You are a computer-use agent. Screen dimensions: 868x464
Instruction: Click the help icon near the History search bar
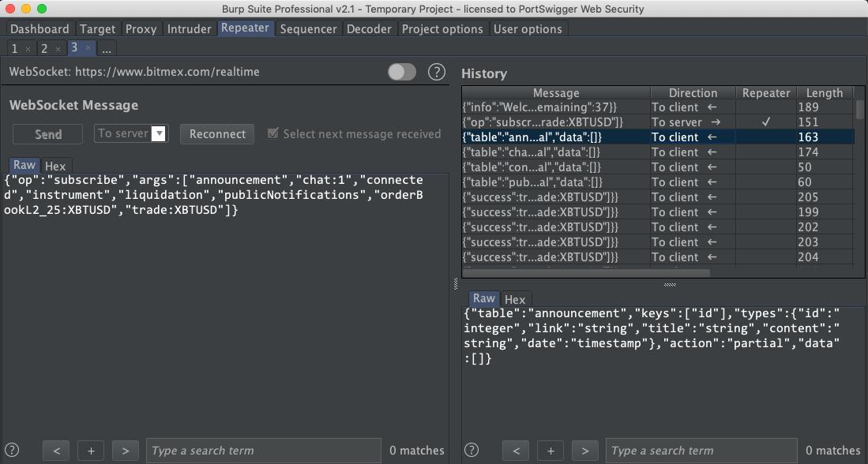472,450
